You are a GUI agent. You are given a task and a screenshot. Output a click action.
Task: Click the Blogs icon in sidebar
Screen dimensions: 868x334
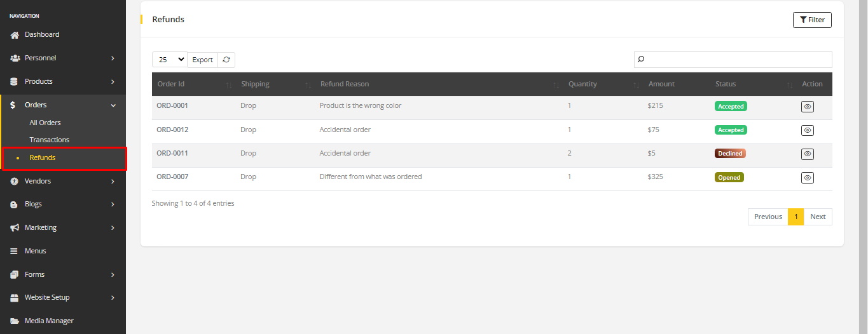14,204
